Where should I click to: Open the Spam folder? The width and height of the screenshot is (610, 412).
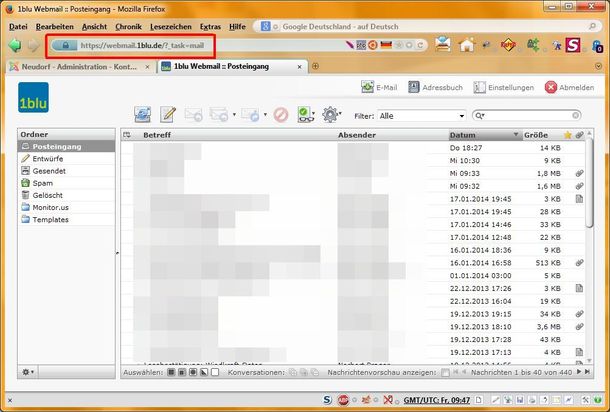pyautogui.click(x=42, y=183)
